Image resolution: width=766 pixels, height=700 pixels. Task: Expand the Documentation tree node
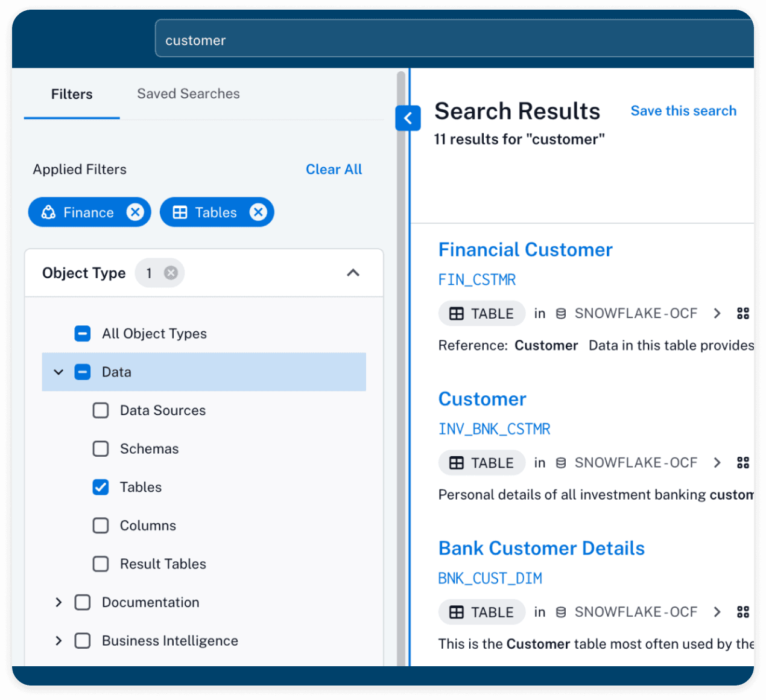click(59, 602)
